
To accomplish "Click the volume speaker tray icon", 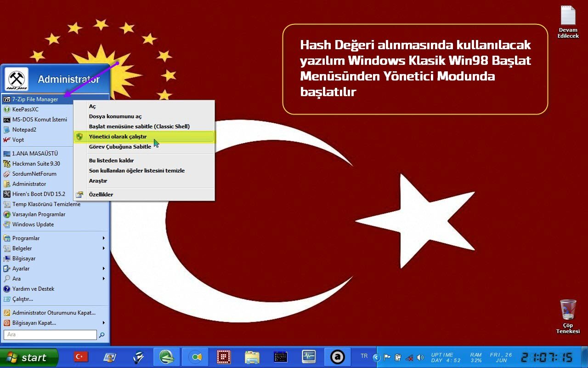I will click(420, 357).
